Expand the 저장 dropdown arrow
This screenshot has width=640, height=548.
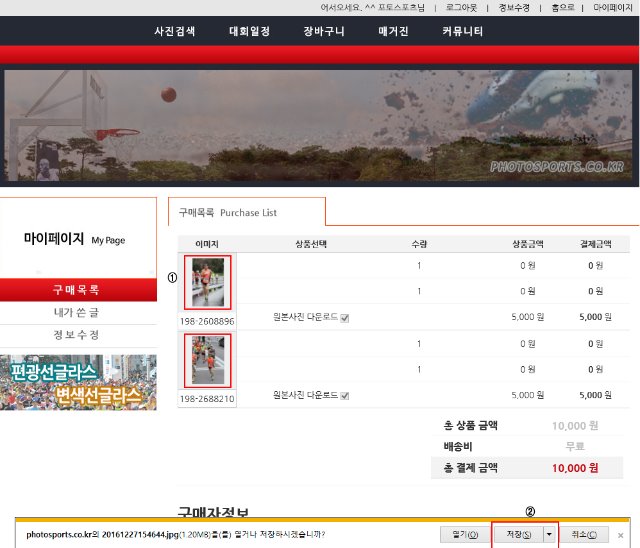point(549,534)
